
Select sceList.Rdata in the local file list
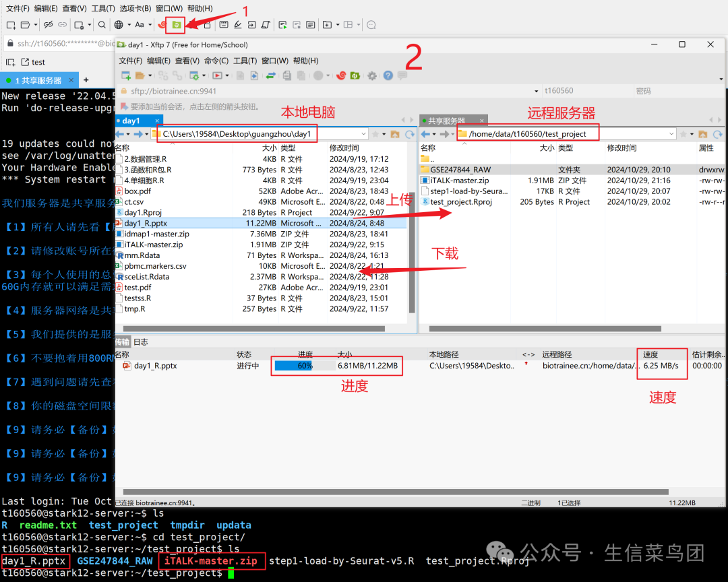147,277
